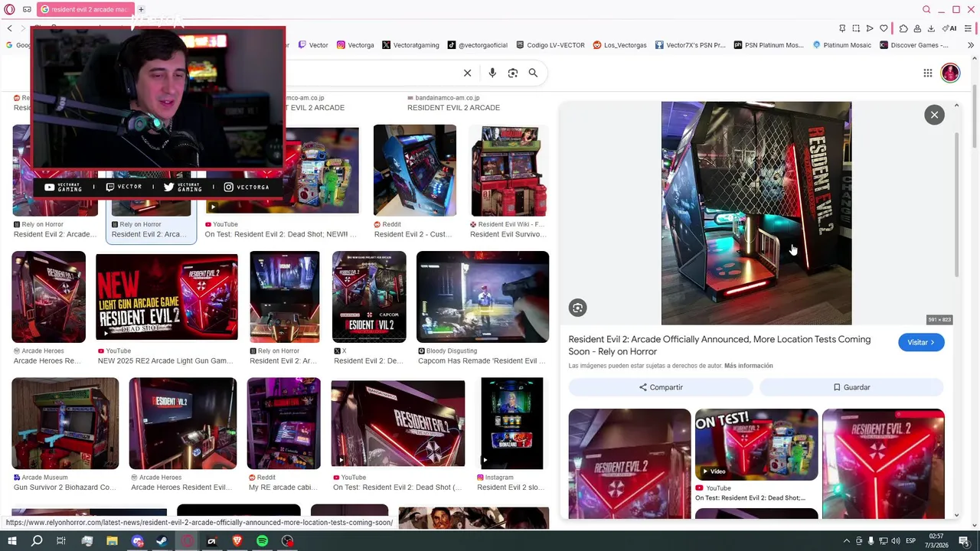
Task: Open Brave browser from the taskbar
Action: 237,541
